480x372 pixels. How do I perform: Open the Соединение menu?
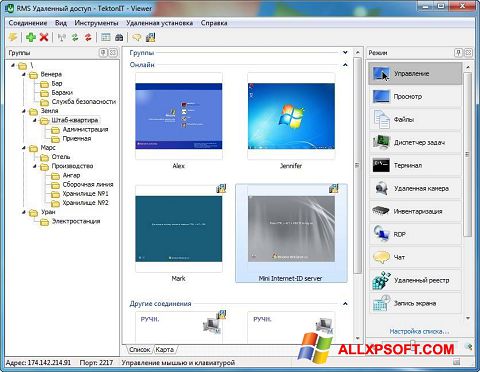click(28, 23)
